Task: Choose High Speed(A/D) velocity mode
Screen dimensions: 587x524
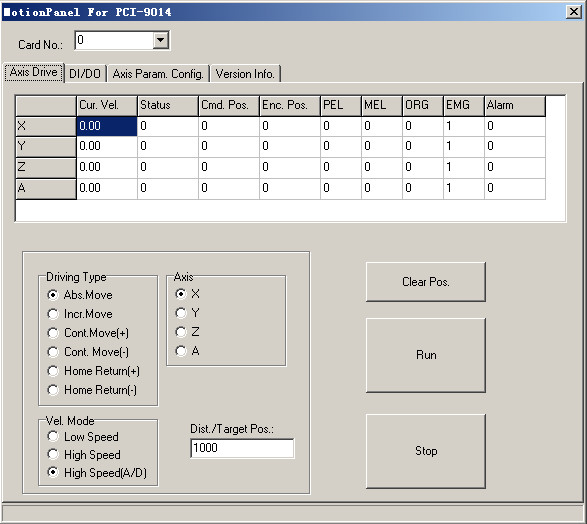Action: pyautogui.click(x=97, y=473)
